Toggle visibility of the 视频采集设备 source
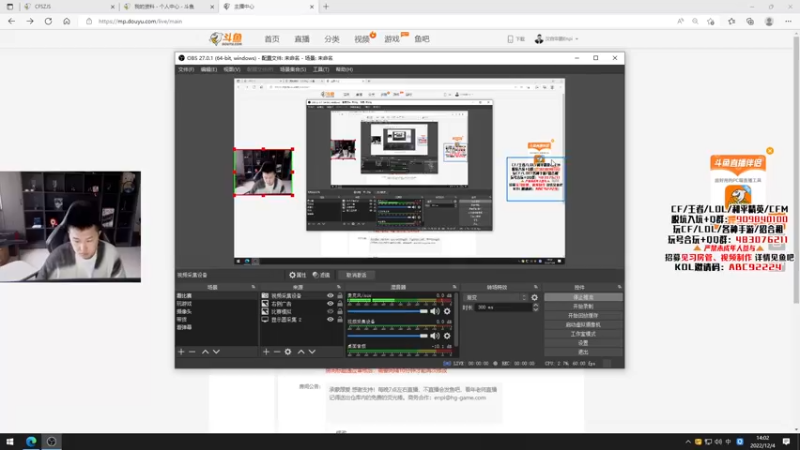 click(x=330, y=295)
